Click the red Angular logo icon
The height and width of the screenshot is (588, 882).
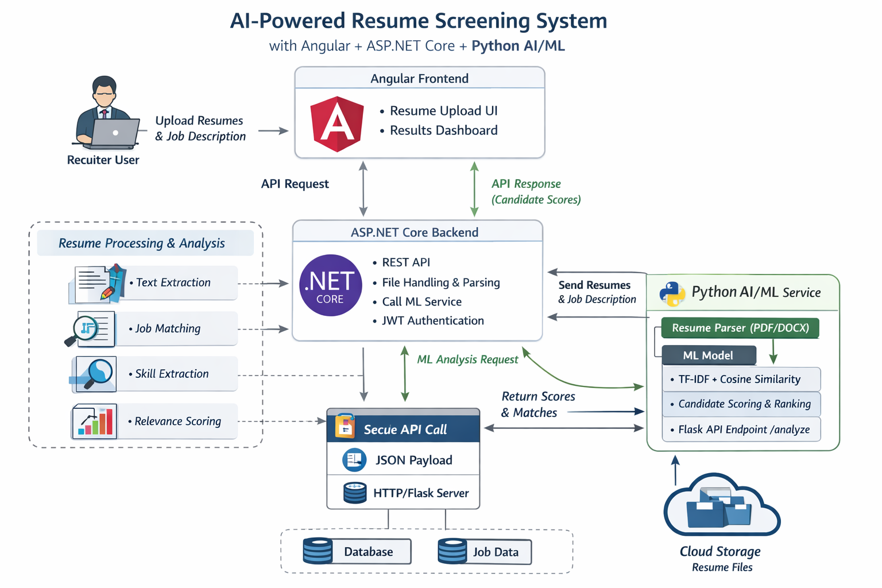[337, 124]
